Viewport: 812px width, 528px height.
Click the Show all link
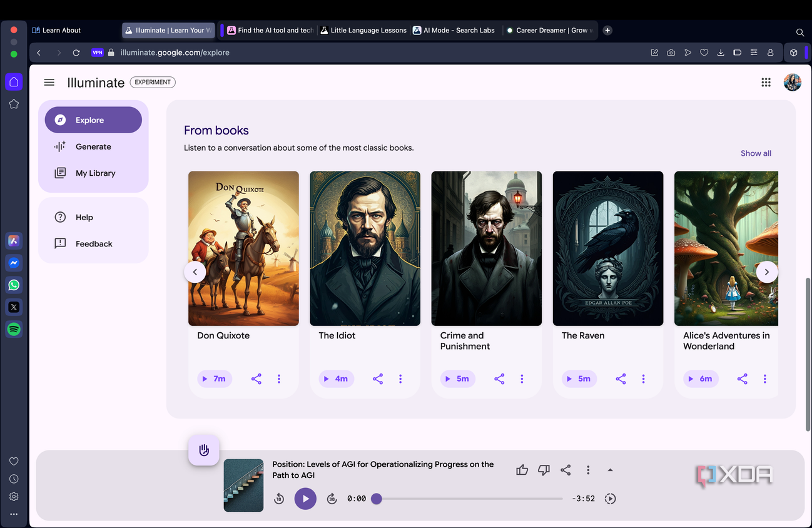756,153
